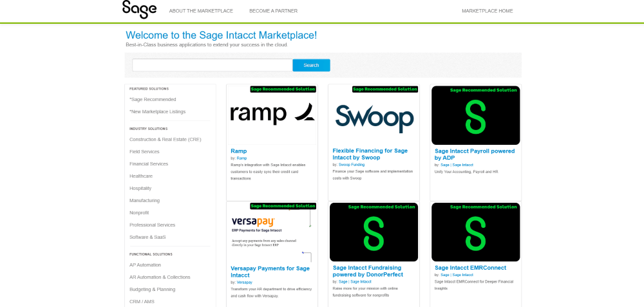Open Budgeting & Planning category
644x307 pixels.
pyautogui.click(x=153, y=290)
